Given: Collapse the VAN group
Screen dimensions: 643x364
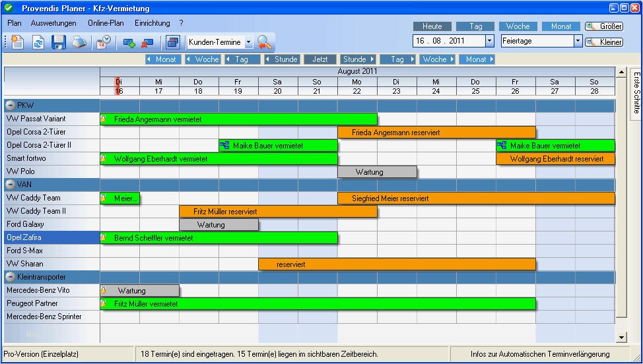Looking at the screenshot, I should (x=11, y=185).
